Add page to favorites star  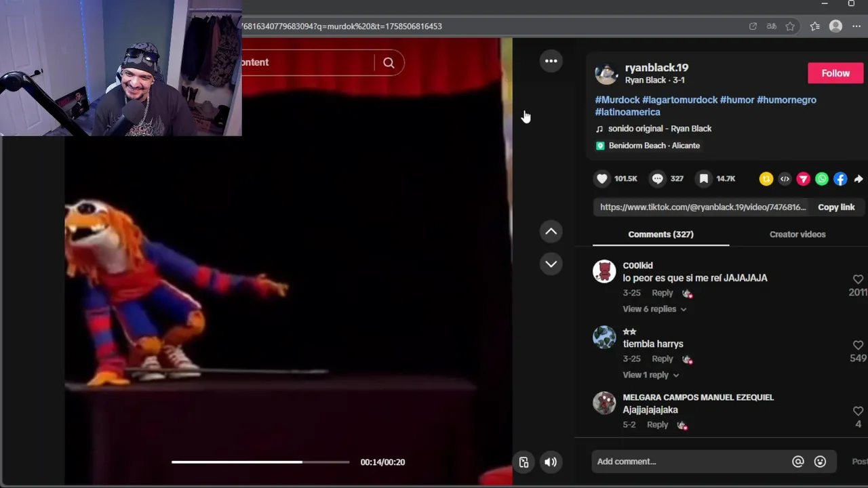point(790,26)
